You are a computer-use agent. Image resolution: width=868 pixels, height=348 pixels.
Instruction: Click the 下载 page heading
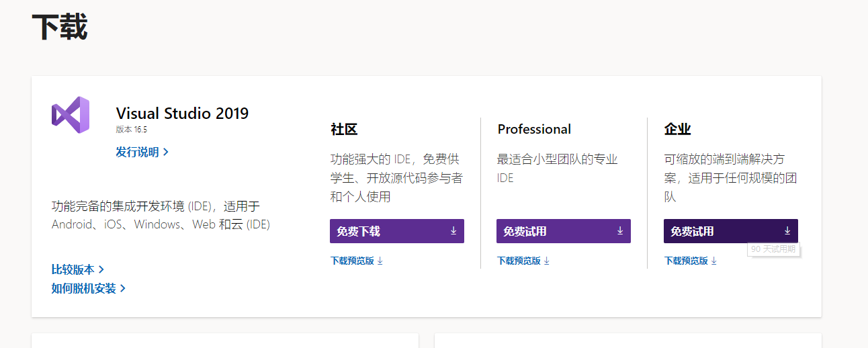pyautogui.click(x=60, y=28)
